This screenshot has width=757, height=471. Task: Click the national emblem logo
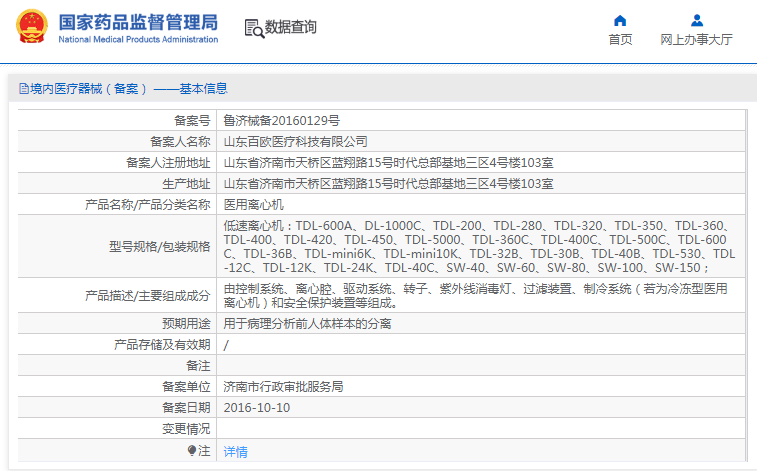(x=29, y=27)
